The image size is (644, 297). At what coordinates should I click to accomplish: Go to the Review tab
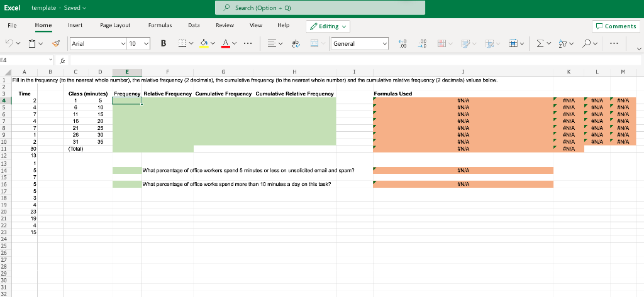(x=225, y=26)
